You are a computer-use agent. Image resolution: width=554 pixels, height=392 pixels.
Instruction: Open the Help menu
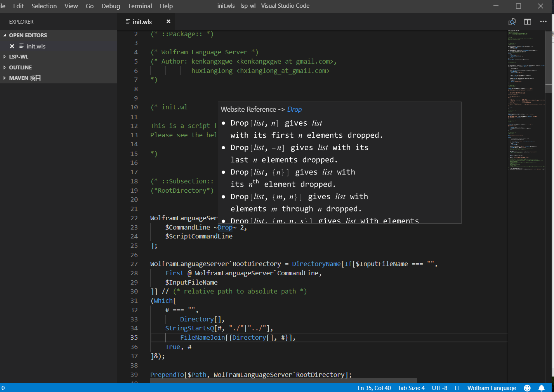pyautogui.click(x=166, y=6)
